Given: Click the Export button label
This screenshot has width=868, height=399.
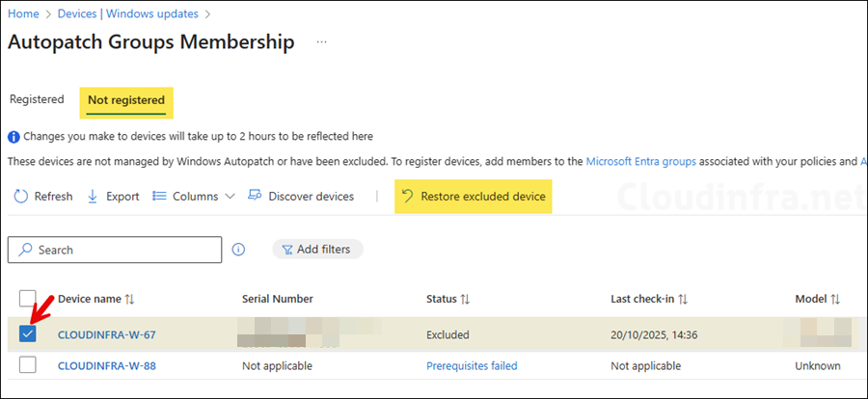Looking at the screenshot, I should point(122,197).
